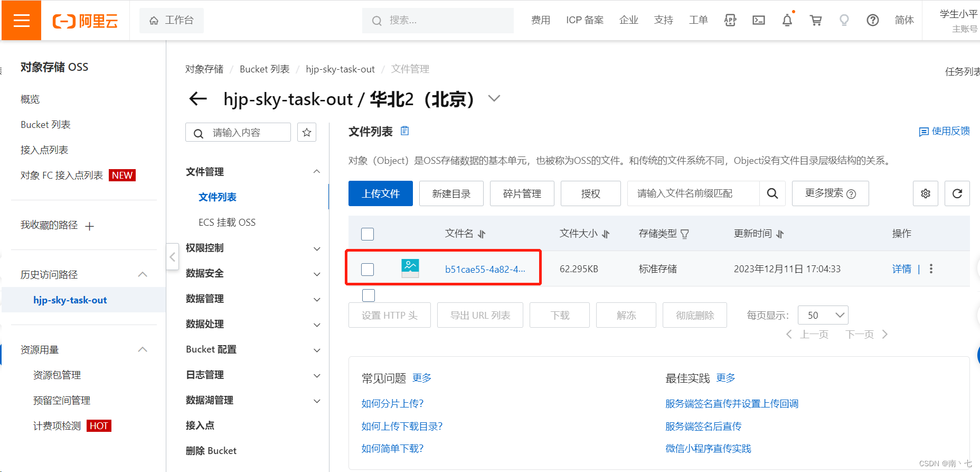The height and width of the screenshot is (472, 980).
Task: Click the 授权 button
Action: pyautogui.click(x=591, y=193)
